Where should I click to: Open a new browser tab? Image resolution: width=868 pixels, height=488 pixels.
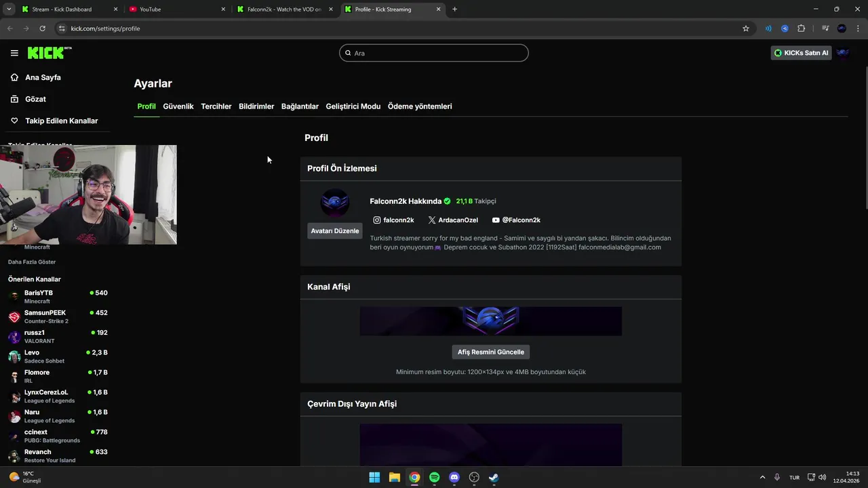(x=454, y=9)
